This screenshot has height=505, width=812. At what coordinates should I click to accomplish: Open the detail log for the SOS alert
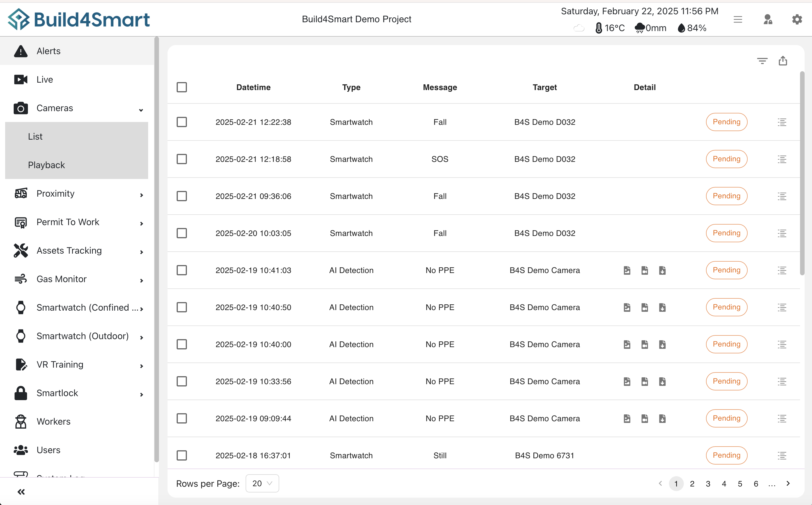782,159
